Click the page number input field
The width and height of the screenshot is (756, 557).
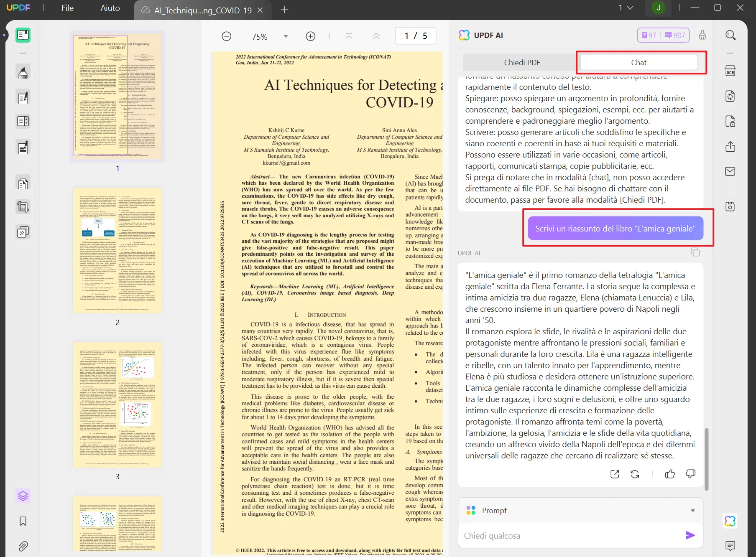[x=415, y=36]
